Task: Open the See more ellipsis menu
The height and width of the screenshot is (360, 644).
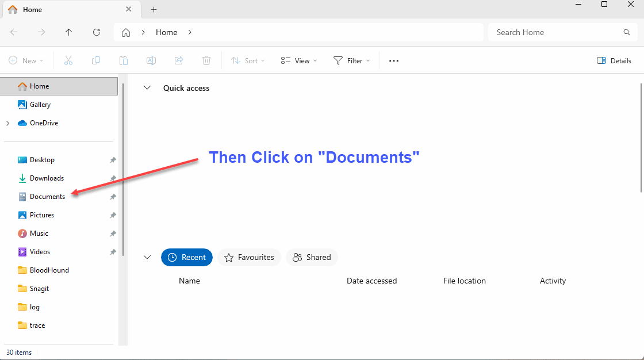Action: [394, 60]
